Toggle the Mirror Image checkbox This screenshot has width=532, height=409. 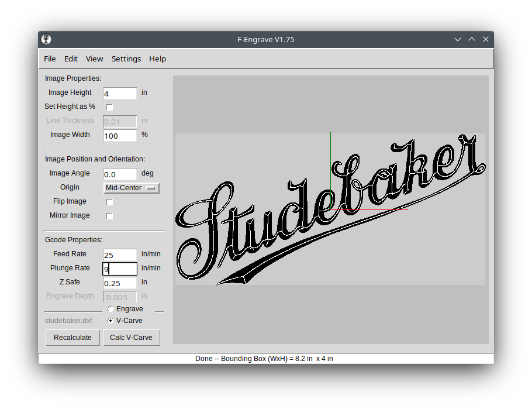[x=109, y=216]
